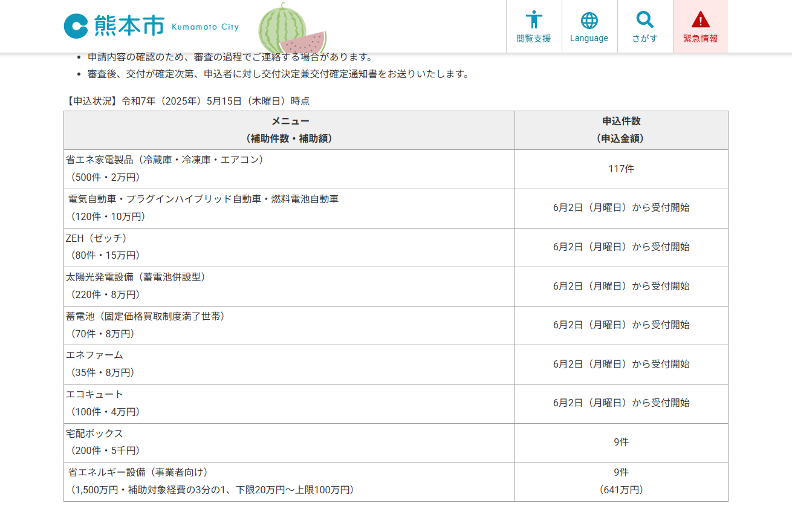Viewport: 792px width, 532px height.
Task: Select the エコキュート row label
Action: pyautogui.click(x=95, y=394)
